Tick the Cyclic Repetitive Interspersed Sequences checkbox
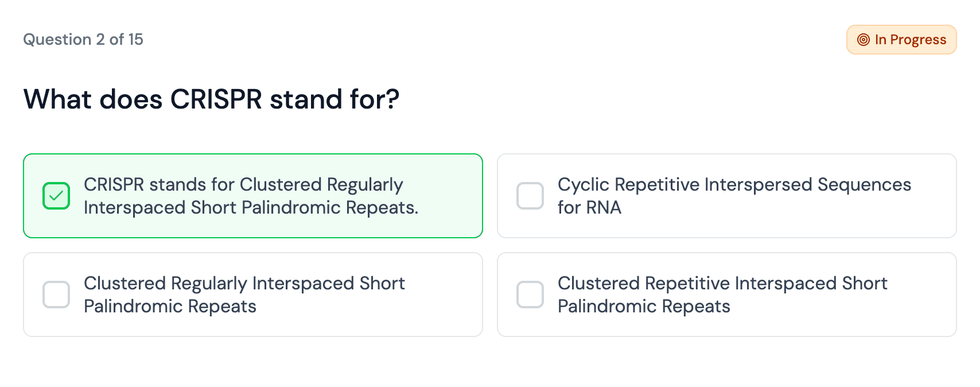The image size is (980, 387). 530,196
